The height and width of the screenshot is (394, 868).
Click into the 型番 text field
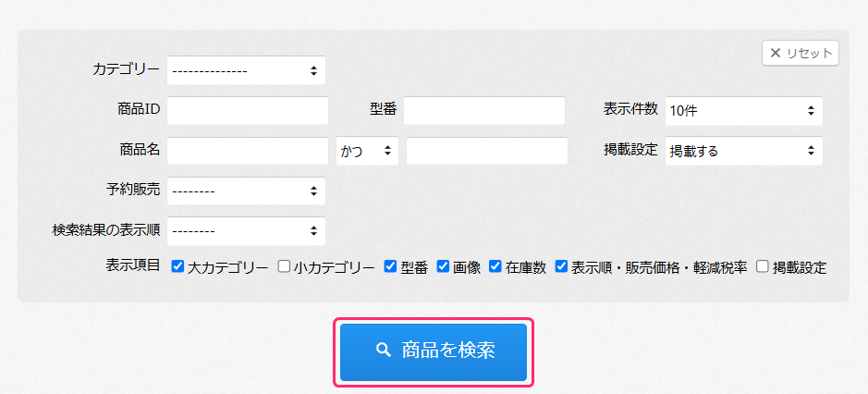[483, 110]
